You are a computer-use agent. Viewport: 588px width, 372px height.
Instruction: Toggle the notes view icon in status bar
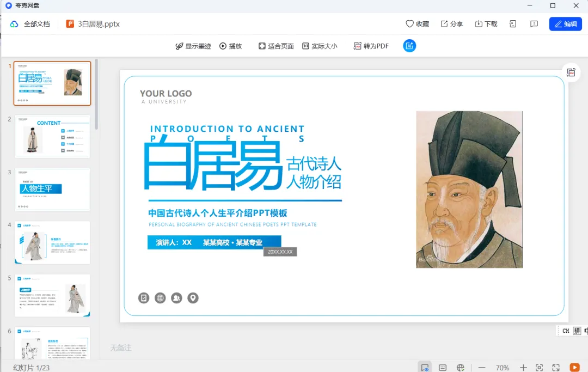click(x=425, y=368)
